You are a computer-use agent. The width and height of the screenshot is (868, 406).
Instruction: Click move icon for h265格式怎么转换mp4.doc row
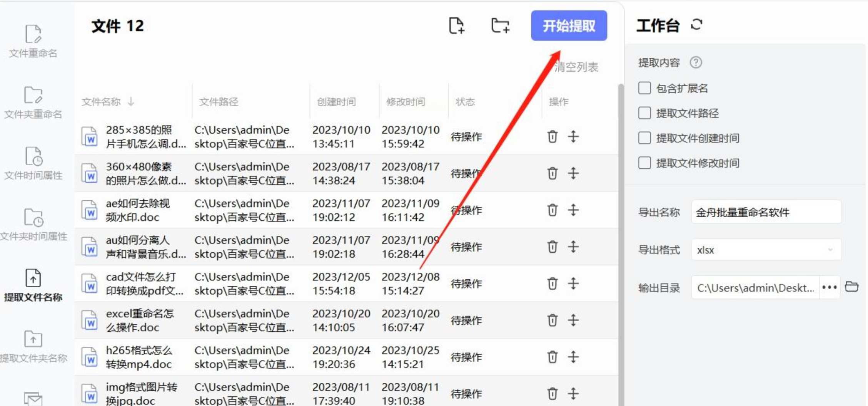(573, 357)
